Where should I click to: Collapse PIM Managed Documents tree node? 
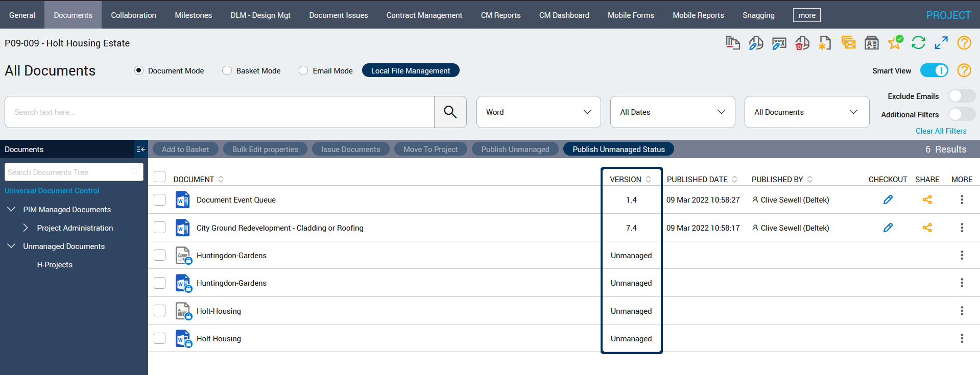point(11,209)
